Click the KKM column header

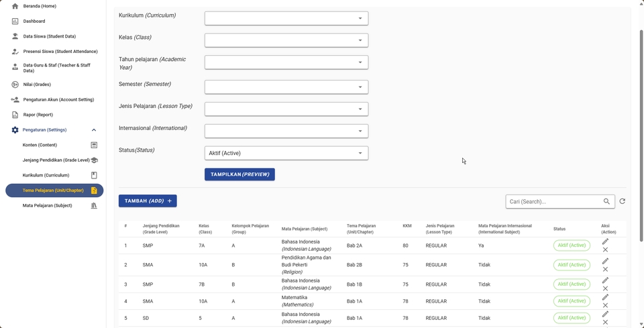pyautogui.click(x=407, y=226)
